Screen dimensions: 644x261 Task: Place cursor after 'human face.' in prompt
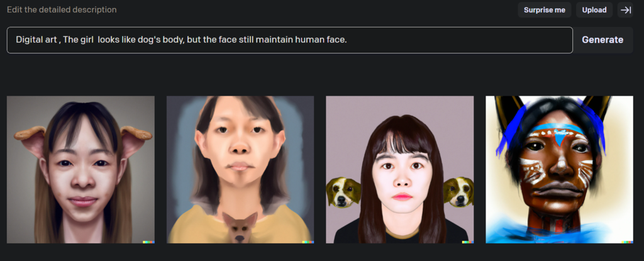(348, 40)
